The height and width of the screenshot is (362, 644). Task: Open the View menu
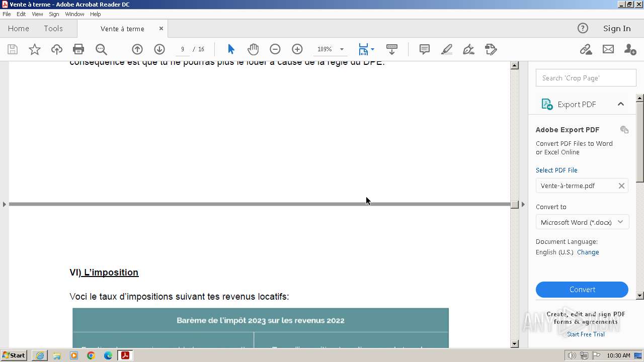click(x=37, y=14)
